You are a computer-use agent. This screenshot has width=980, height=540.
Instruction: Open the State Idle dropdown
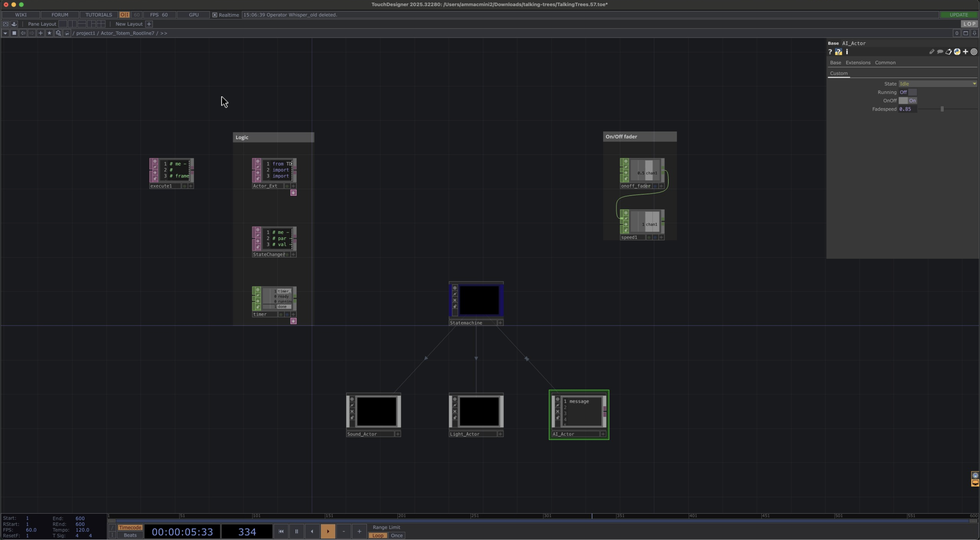pyautogui.click(x=938, y=84)
